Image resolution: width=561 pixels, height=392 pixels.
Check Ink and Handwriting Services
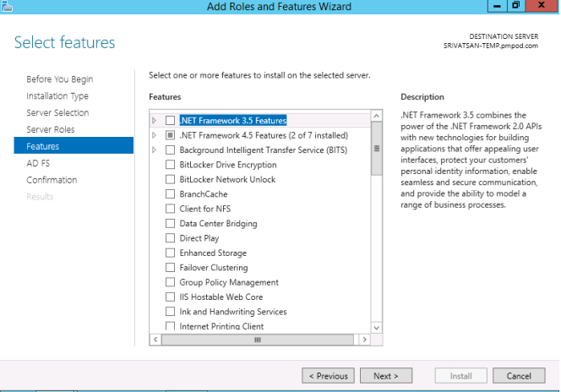coord(171,312)
